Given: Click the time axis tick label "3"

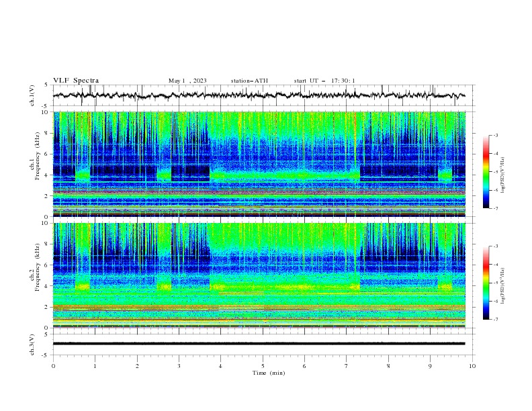Looking at the screenshot, I should tap(179, 366).
